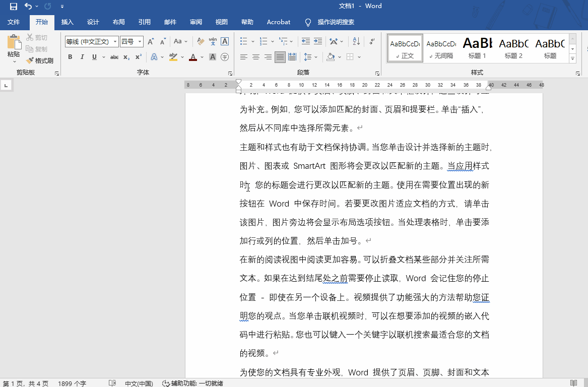
Task: Click the superscript icon
Action: coord(138,57)
